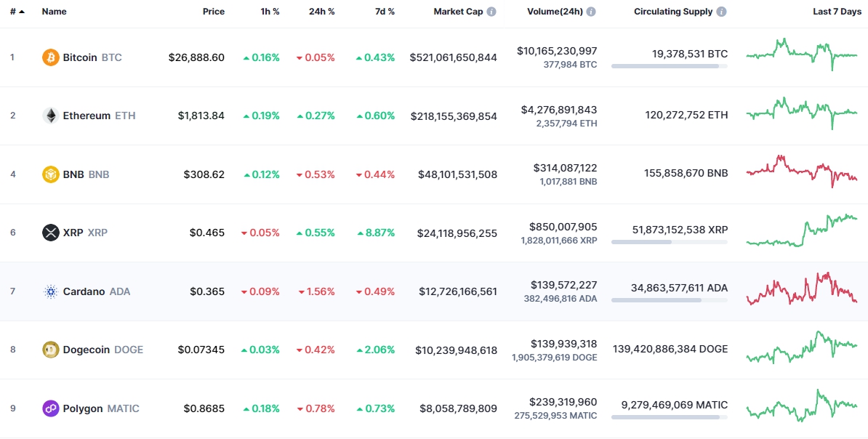Click Dogecoin 7d change 2.06%
Viewport: 868px width, 439px height.
click(x=375, y=350)
